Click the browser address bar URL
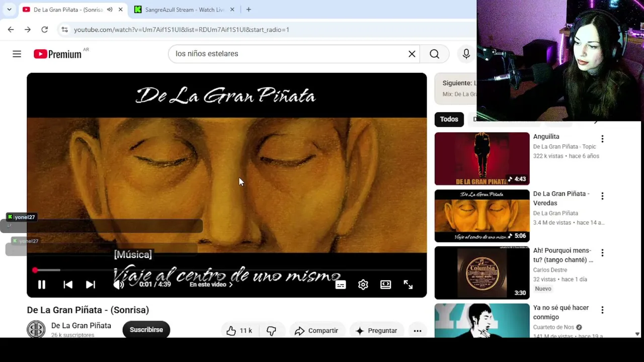This screenshot has height=362, width=644. [182, 30]
